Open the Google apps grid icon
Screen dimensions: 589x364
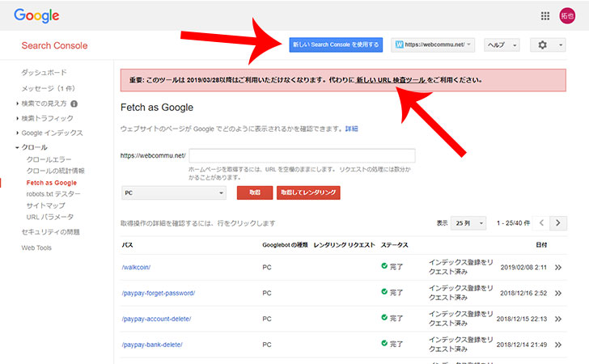(x=545, y=16)
